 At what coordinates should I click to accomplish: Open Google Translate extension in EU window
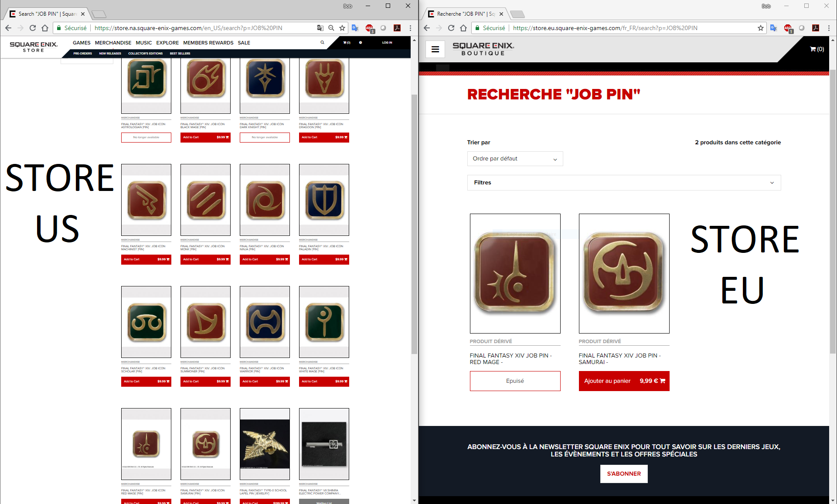[x=774, y=28]
